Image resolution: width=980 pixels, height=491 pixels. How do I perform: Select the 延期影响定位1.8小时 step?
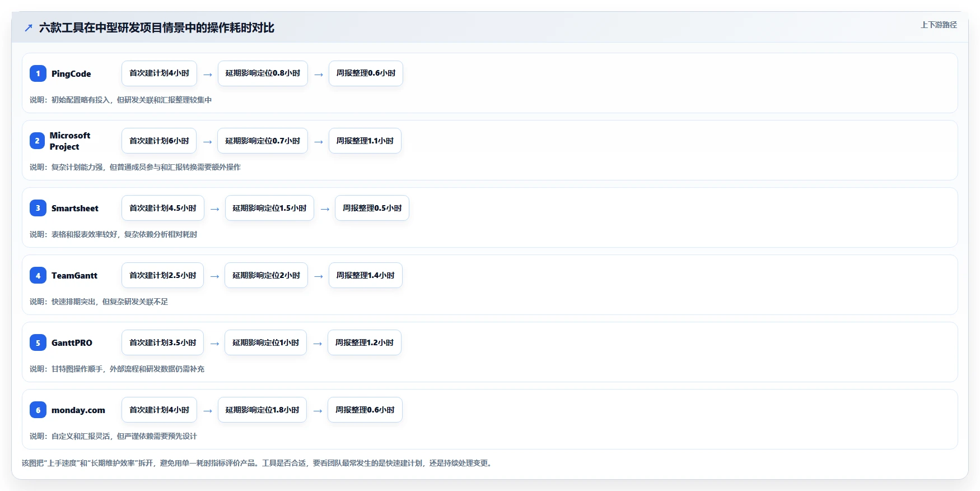click(262, 410)
